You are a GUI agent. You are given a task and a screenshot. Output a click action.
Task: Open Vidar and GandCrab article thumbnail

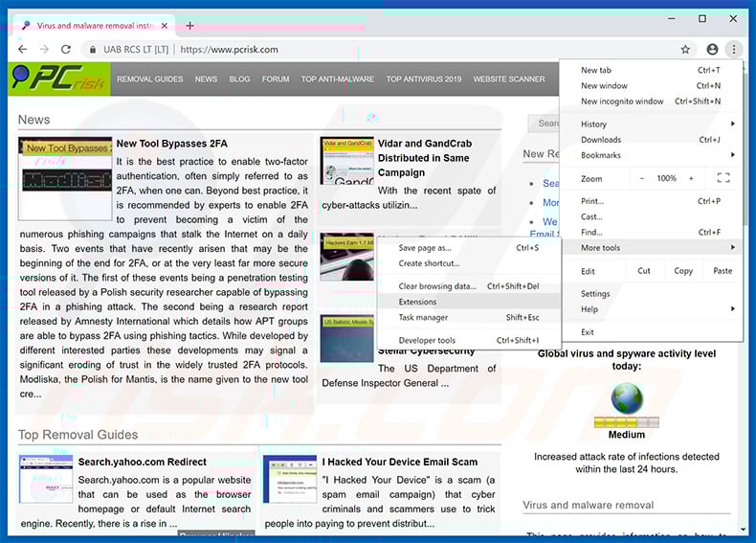347,161
